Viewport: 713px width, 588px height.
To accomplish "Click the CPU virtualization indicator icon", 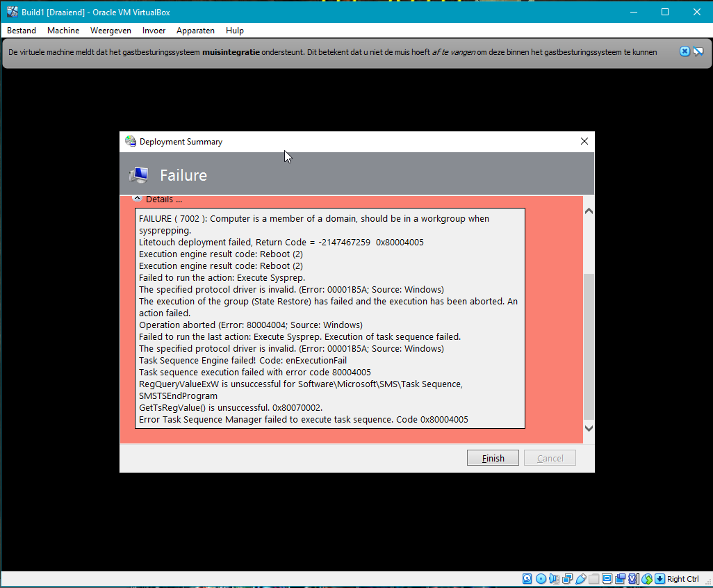I will click(x=632, y=578).
